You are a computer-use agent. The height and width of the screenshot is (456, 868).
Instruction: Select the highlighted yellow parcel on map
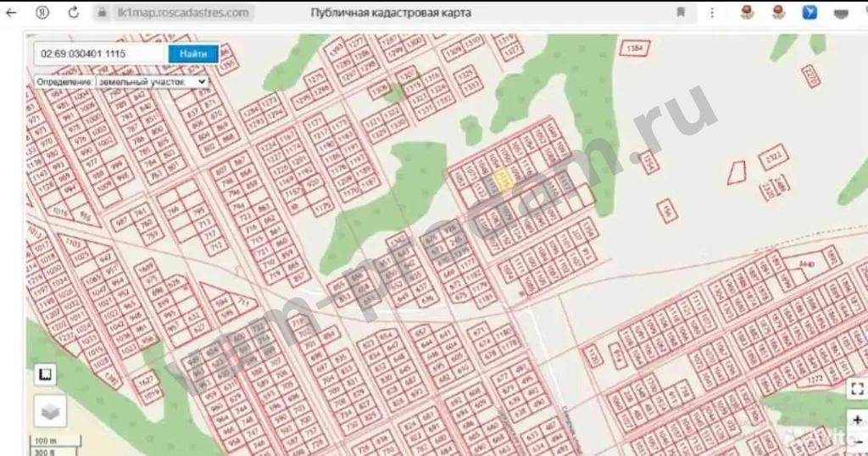pos(502,179)
